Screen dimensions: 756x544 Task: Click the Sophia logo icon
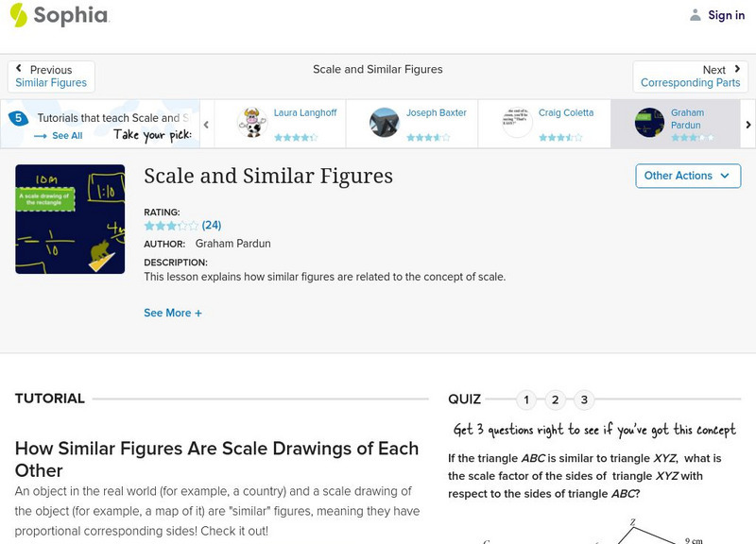click(x=18, y=15)
